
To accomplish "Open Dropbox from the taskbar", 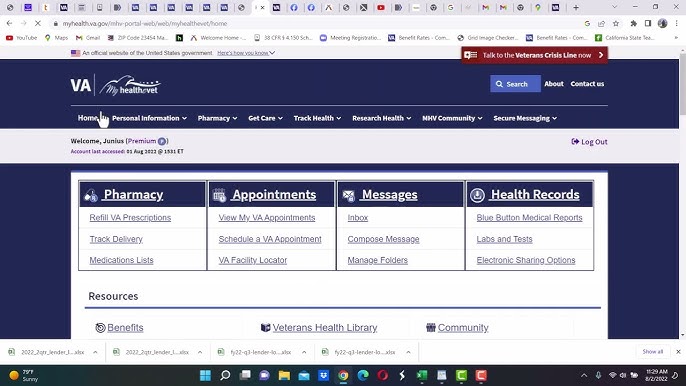I will (x=323, y=375).
